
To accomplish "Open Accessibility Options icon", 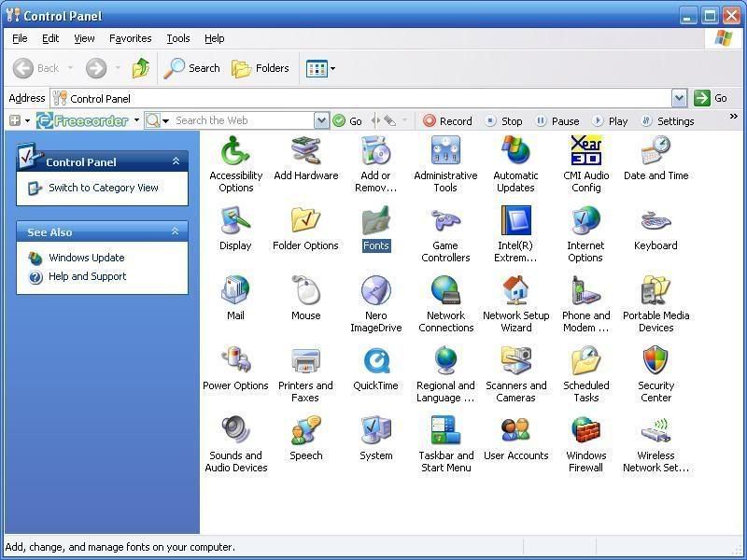I will pos(236,164).
